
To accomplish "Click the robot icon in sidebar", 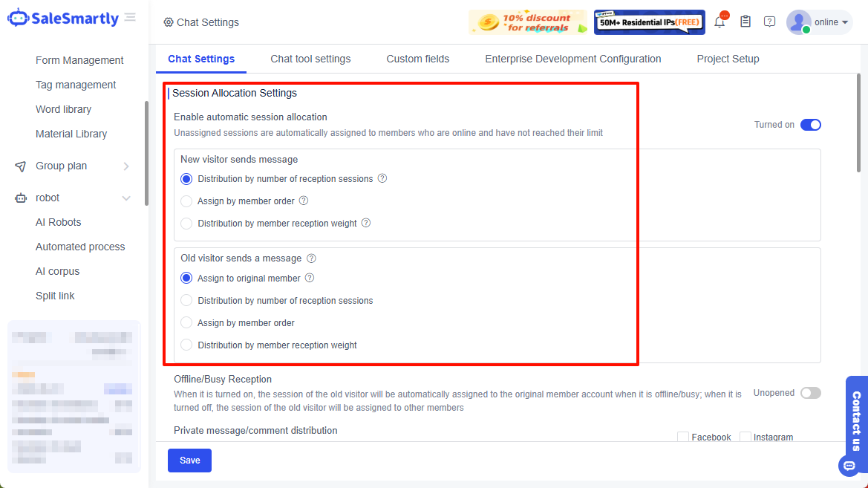I will click(22, 198).
